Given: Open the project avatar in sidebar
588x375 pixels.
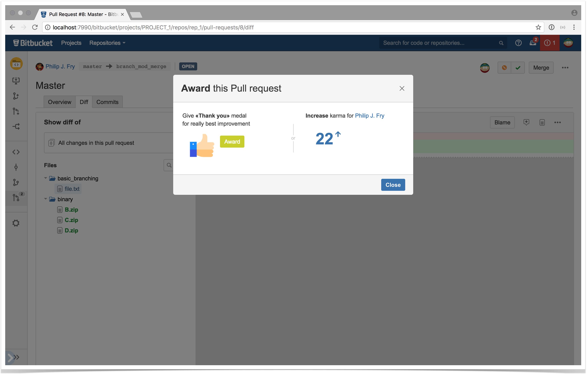Looking at the screenshot, I should pos(16,64).
